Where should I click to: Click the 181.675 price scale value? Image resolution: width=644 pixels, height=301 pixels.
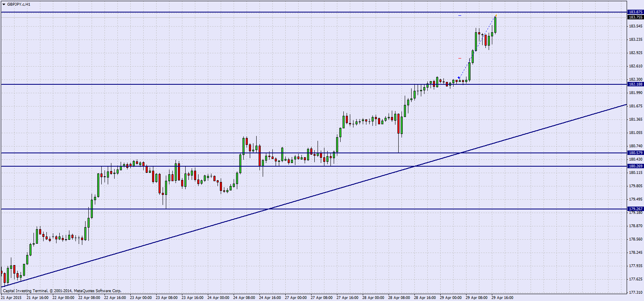[x=636, y=106]
